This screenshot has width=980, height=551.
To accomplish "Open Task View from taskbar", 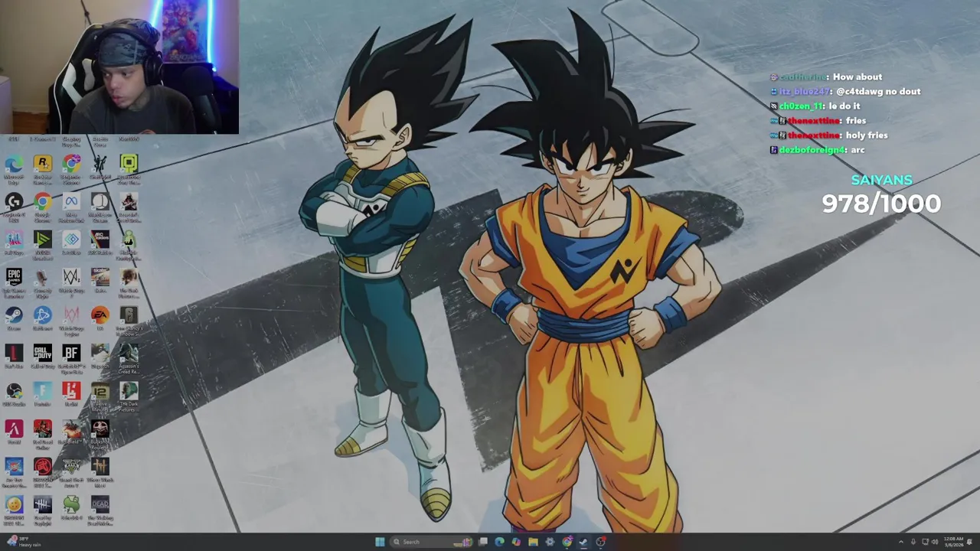I will pos(483,542).
